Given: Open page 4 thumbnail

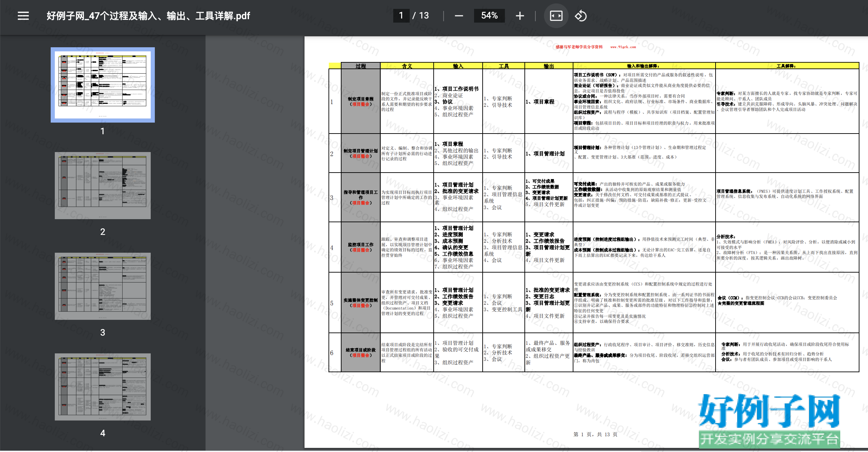Looking at the screenshot, I should tap(103, 387).
